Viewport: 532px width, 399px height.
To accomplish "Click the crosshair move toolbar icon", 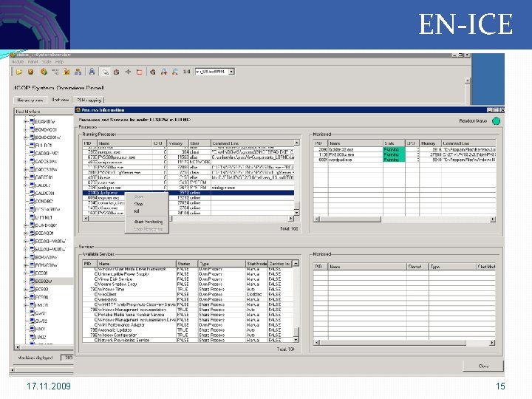I will 128,72.
